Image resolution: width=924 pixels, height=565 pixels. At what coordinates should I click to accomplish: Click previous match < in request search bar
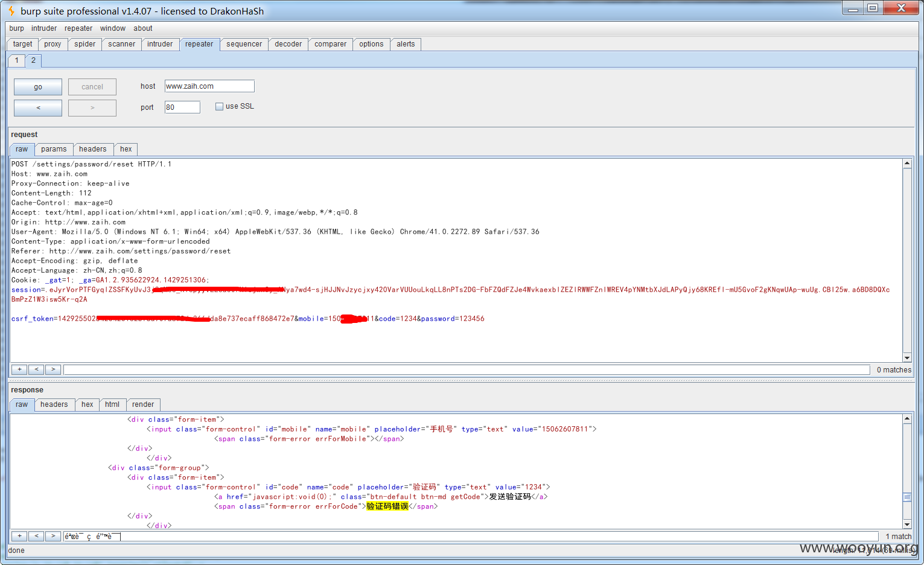point(36,369)
